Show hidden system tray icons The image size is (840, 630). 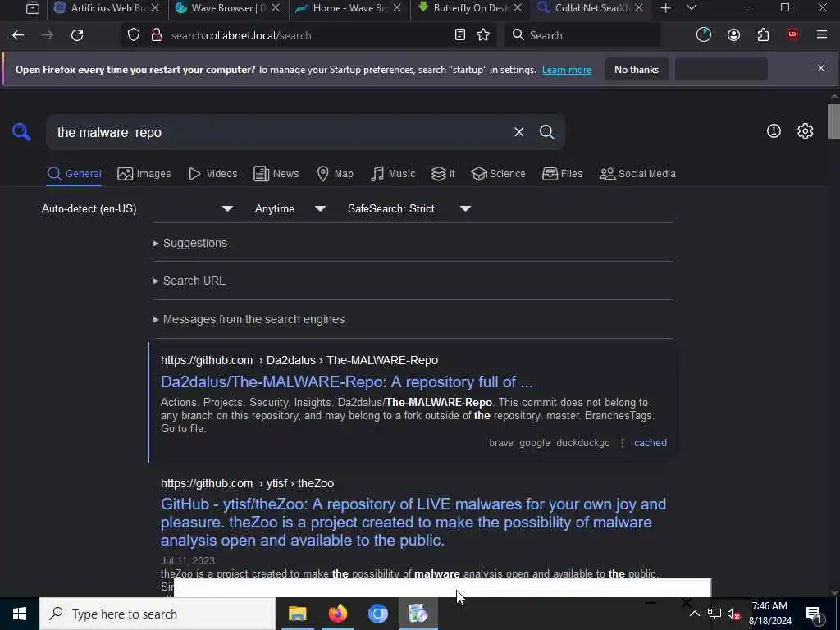pyautogui.click(x=694, y=614)
